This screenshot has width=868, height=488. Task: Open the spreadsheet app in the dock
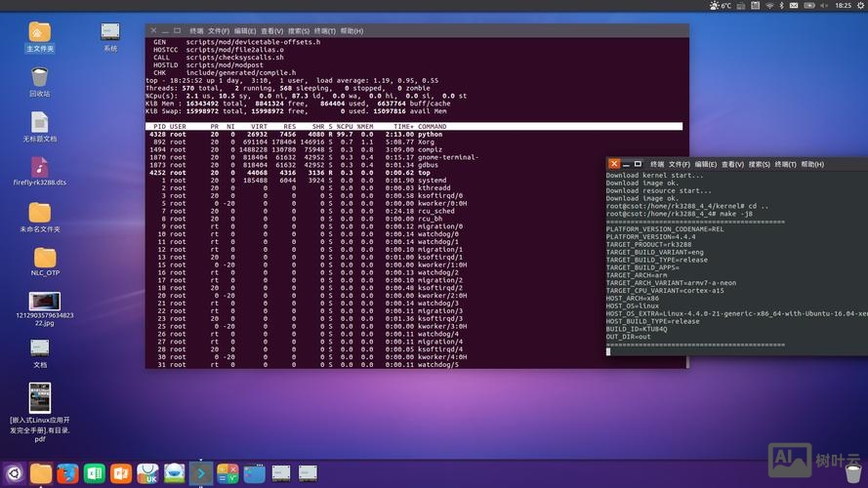pos(95,474)
